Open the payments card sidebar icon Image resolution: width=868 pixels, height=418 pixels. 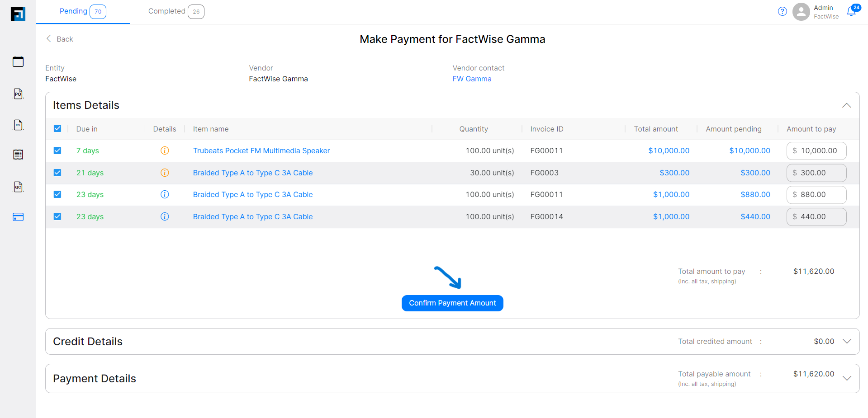tap(18, 217)
